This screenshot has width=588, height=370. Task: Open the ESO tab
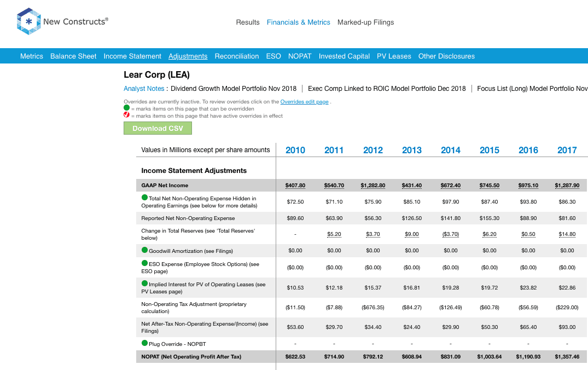pos(273,56)
